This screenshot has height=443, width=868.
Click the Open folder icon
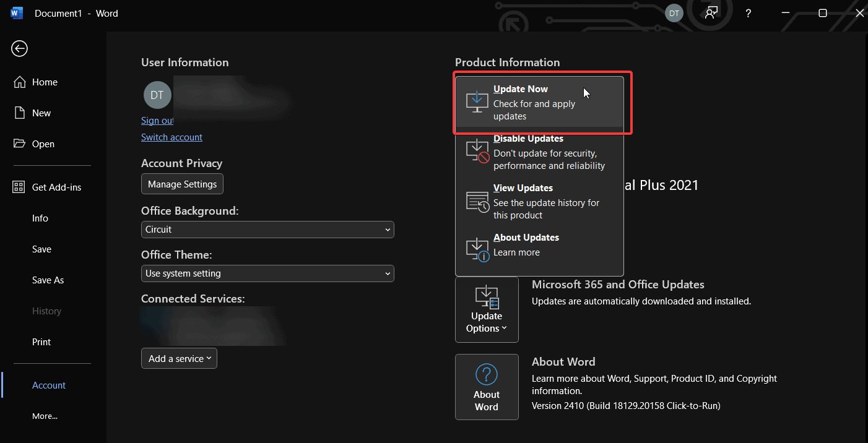point(19,144)
